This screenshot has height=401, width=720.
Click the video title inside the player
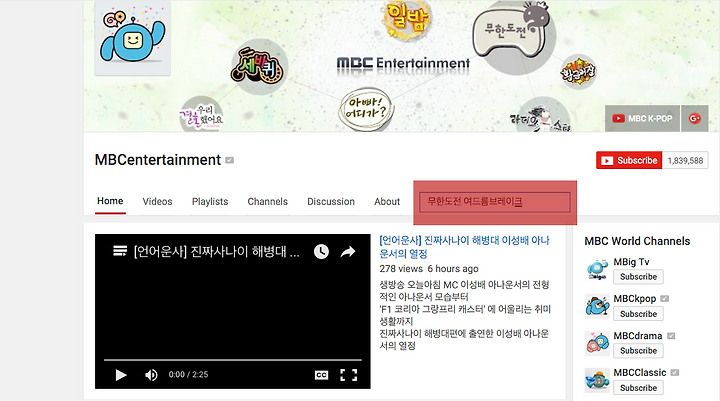[x=216, y=251]
